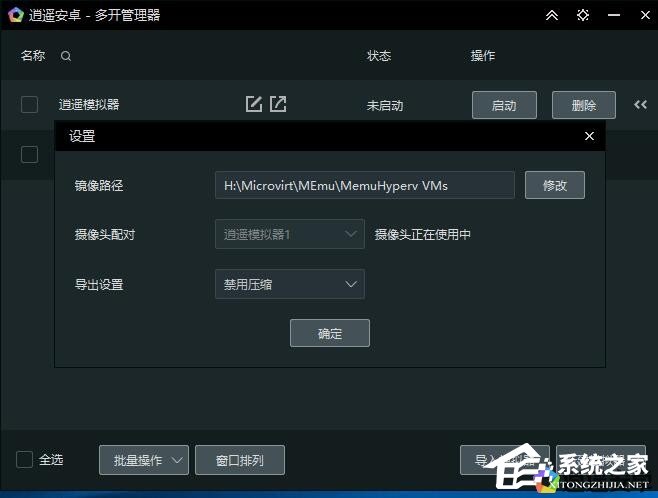Check the second emulator row checkbox
This screenshot has width=658, height=498.
pyautogui.click(x=29, y=154)
